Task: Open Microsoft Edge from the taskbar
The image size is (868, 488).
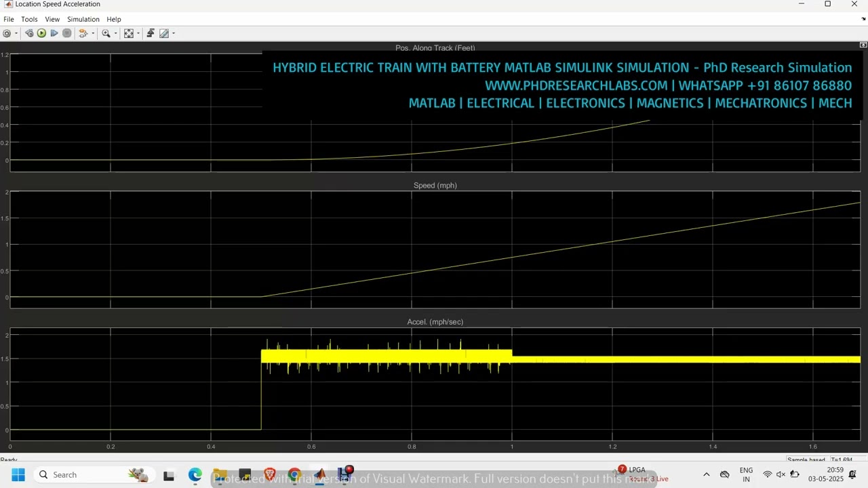Action: [x=195, y=475]
